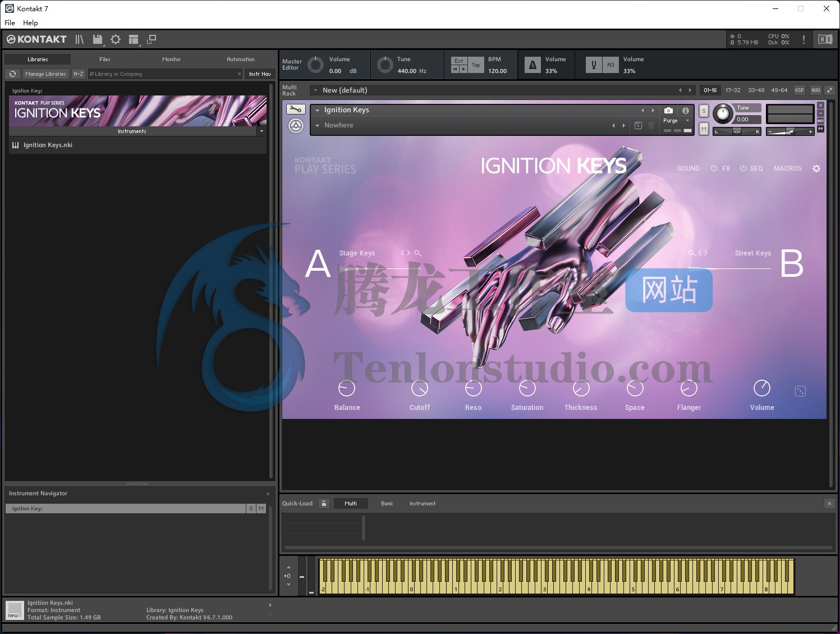Switch to the Files tab
The height and width of the screenshot is (634, 840).
point(105,59)
